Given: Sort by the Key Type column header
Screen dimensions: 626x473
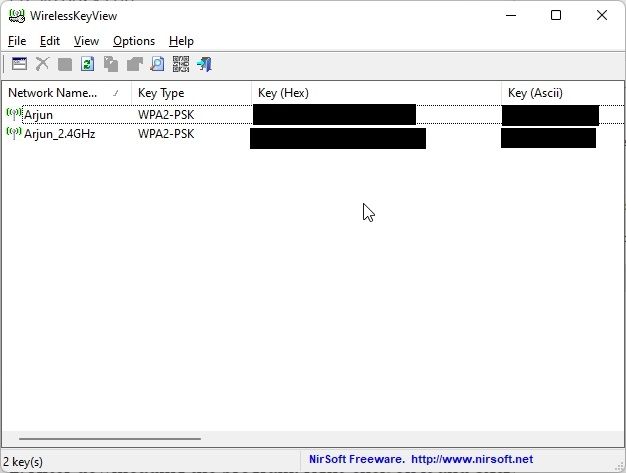Looking at the screenshot, I should 190,93.
